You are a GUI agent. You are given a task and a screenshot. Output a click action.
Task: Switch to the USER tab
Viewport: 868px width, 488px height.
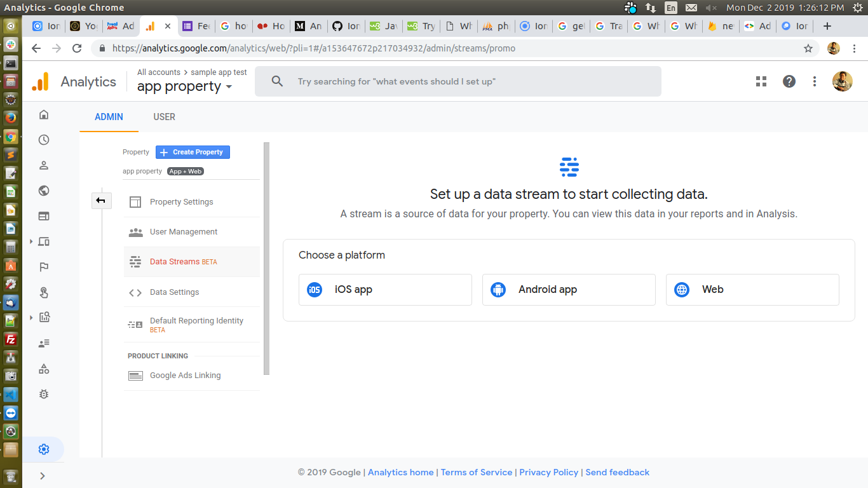[x=164, y=117]
